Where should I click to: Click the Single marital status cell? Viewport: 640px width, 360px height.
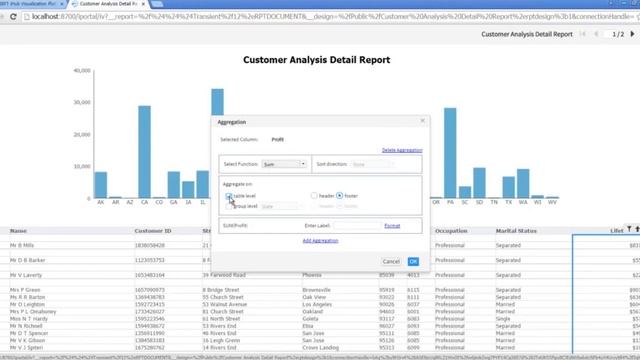click(503, 319)
